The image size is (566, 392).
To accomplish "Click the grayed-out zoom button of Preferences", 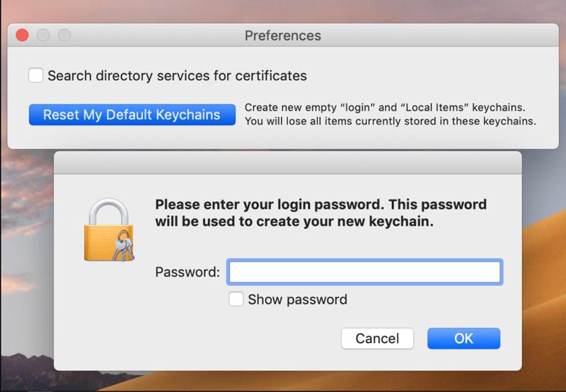I will pos(64,35).
